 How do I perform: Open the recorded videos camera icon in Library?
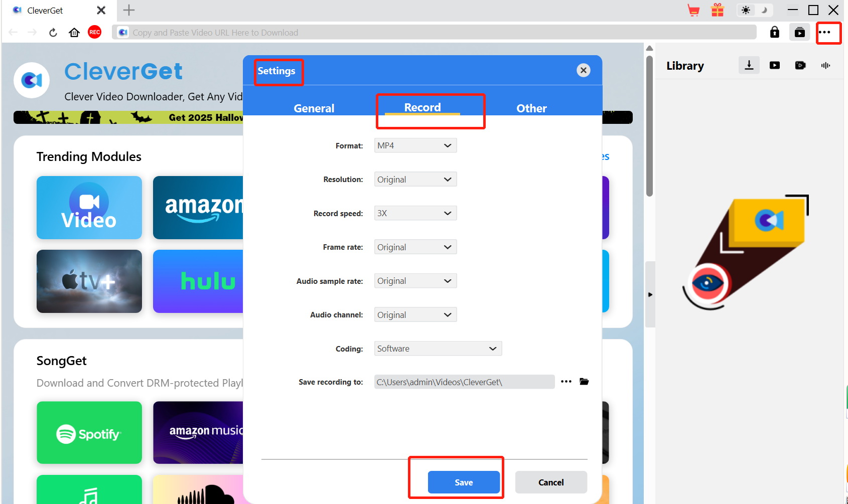[x=800, y=65]
